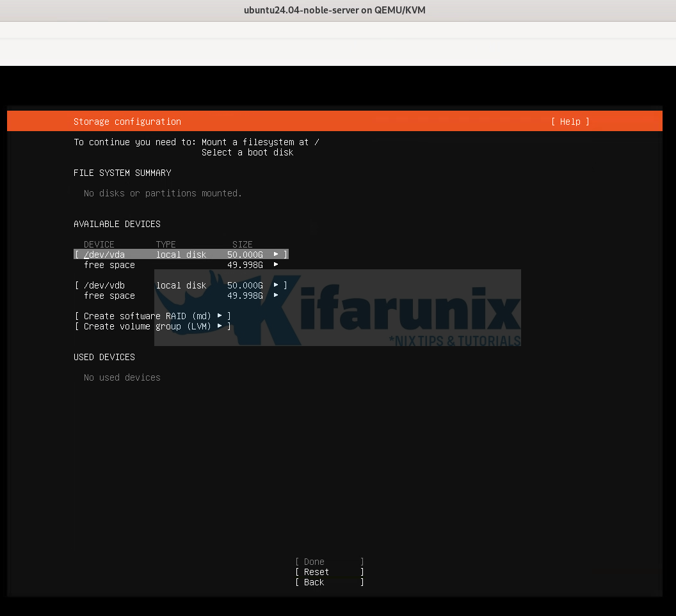Click the 'No used devices' text
The width and height of the screenshot is (676, 616).
pos(122,378)
